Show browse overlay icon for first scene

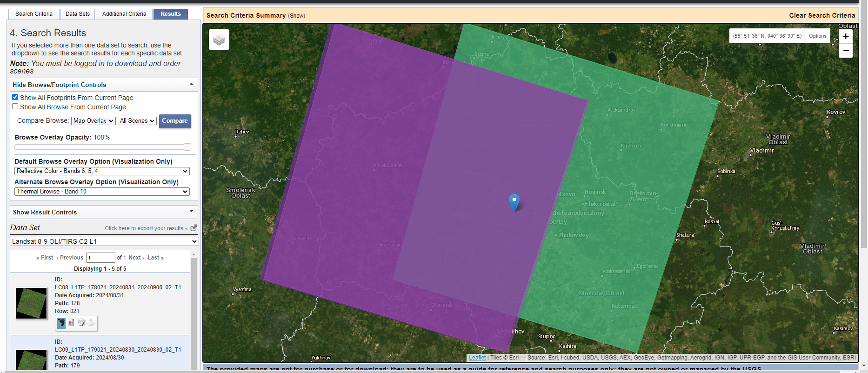point(71,322)
